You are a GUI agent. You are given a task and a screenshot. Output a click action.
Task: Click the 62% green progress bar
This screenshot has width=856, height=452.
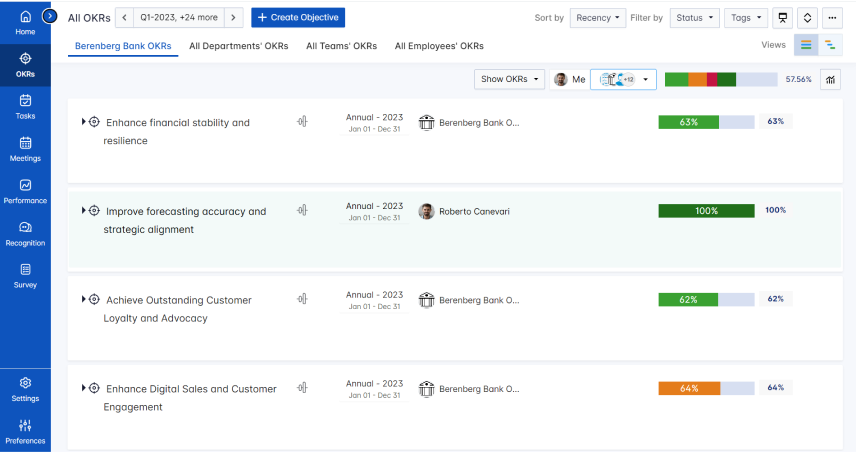tap(706, 300)
